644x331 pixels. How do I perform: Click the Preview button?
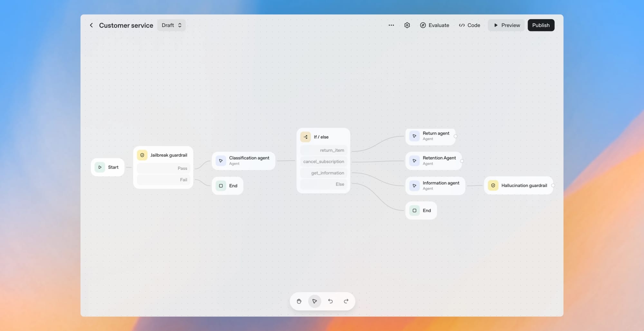506,25
